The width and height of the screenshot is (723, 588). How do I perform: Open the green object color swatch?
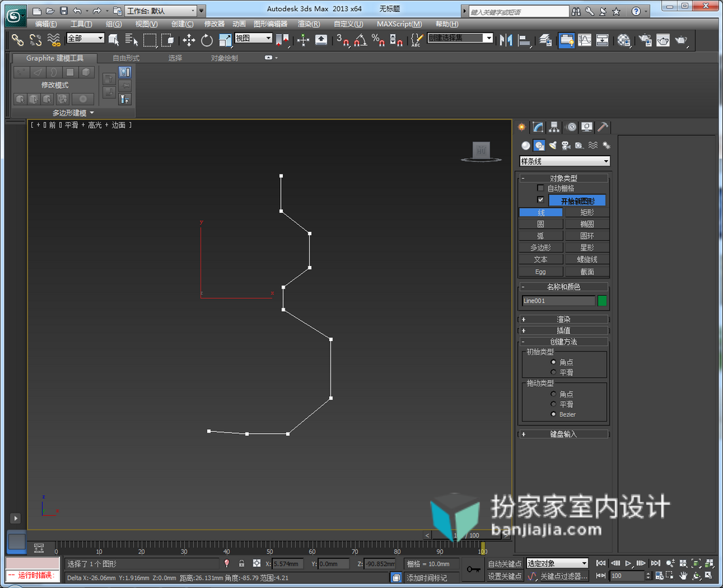(602, 301)
